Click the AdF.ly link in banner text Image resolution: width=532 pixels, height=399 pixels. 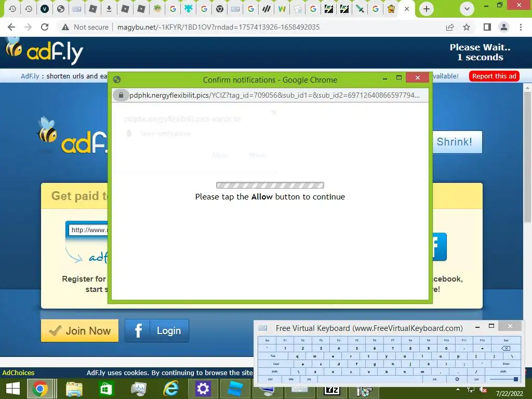[x=30, y=76]
